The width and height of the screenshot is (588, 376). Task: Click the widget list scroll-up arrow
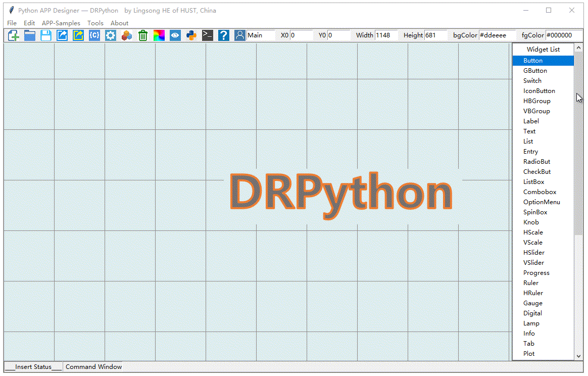(578, 48)
